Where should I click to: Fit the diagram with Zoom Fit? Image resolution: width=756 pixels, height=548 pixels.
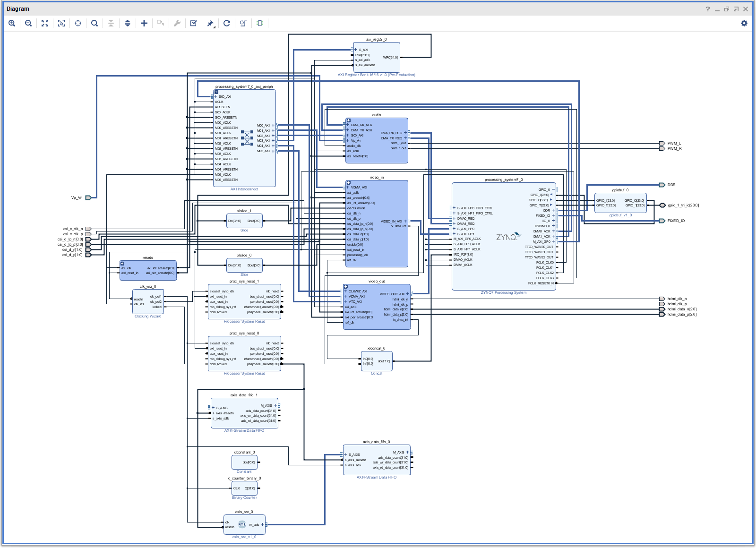tap(45, 23)
